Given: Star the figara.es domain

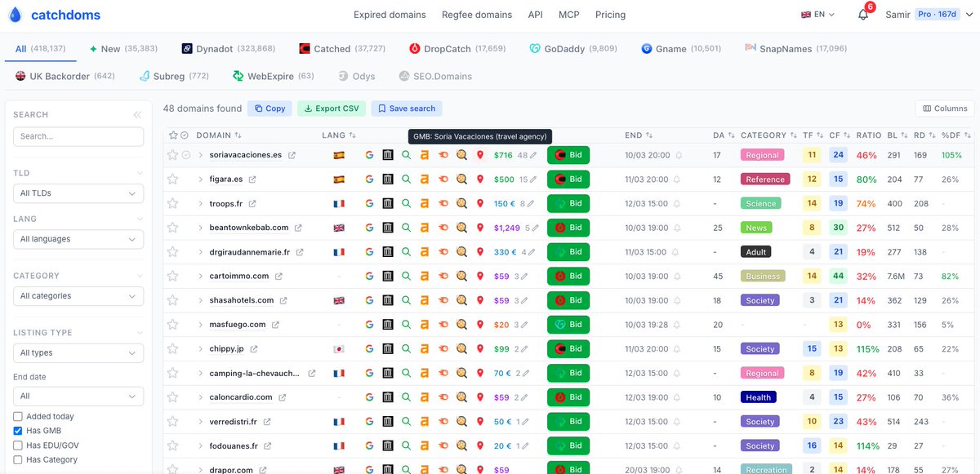Looking at the screenshot, I should (172, 179).
